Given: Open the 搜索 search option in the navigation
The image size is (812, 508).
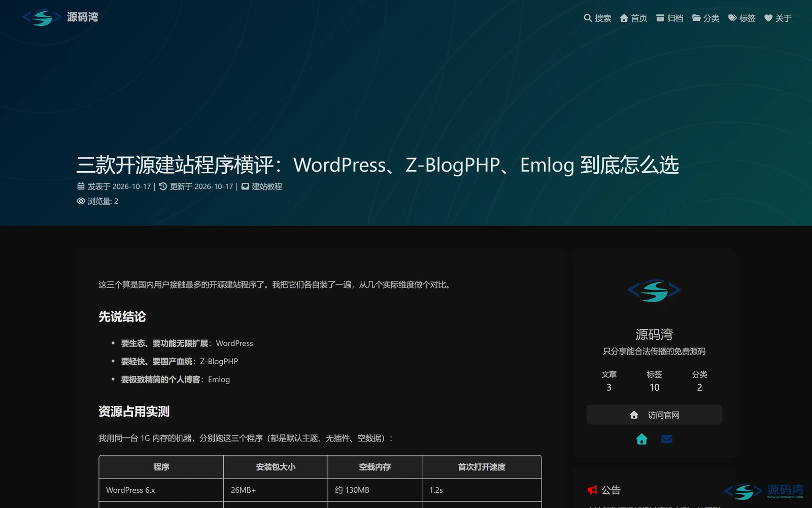Looking at the screenshot, I should tap(597, 18).
